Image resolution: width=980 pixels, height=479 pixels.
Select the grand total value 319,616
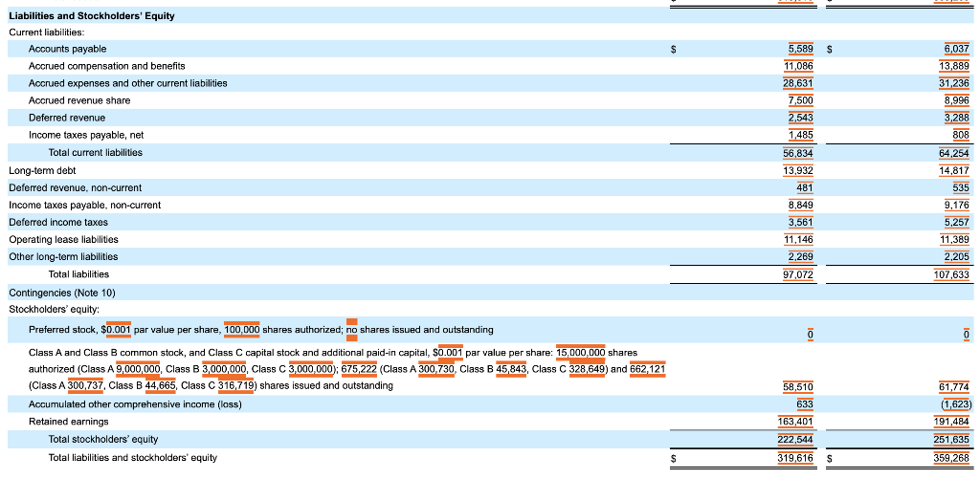[x=795, y=458]
